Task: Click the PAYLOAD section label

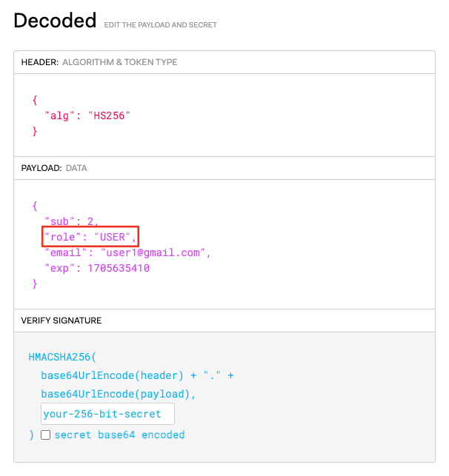Action: (41, 168)
